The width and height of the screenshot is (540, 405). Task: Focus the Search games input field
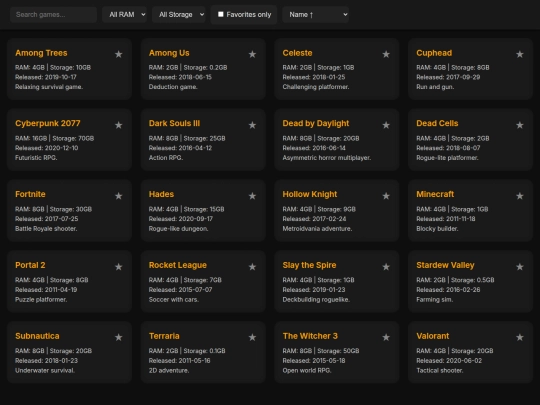53,14
